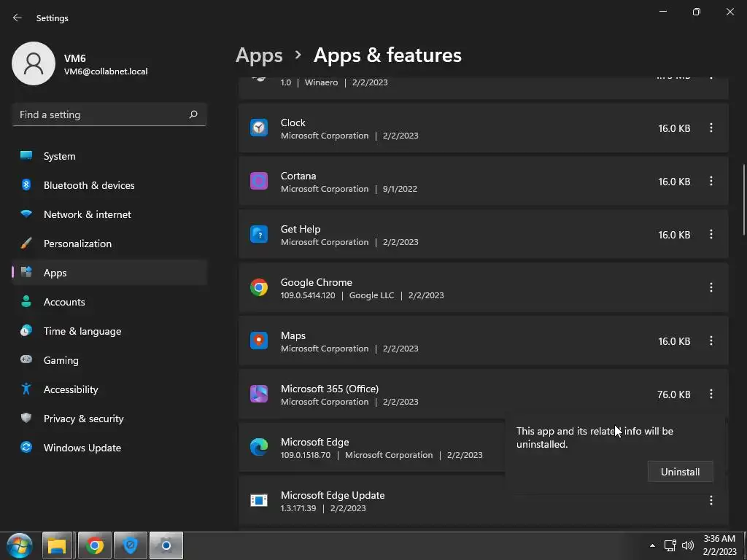Click the Microsoft Edge app icon
This screenshot has width=747, height=560.
(x=259, y=447)
